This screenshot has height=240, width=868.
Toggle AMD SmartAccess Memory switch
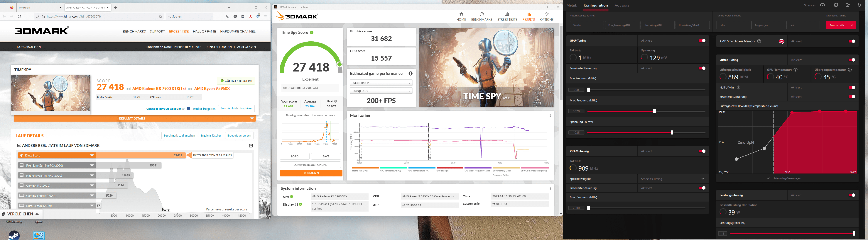click(x=852, y=41)
